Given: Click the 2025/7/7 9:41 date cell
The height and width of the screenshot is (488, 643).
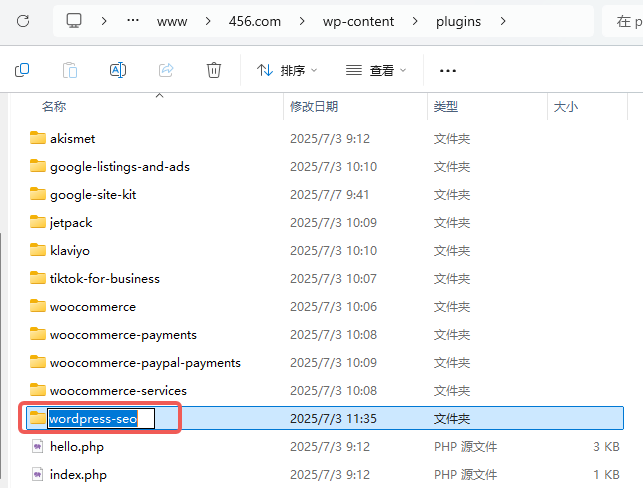Looking at the screenshot, I should pos(330,195).
